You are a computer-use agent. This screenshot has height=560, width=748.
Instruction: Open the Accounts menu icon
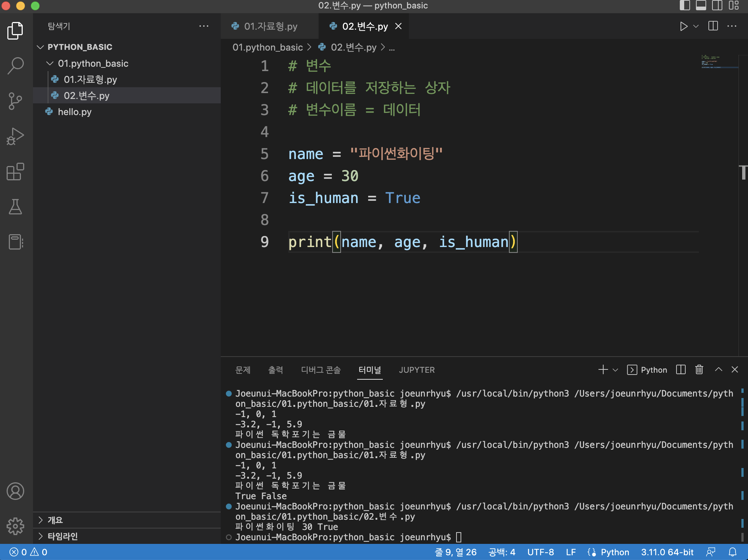15,491
